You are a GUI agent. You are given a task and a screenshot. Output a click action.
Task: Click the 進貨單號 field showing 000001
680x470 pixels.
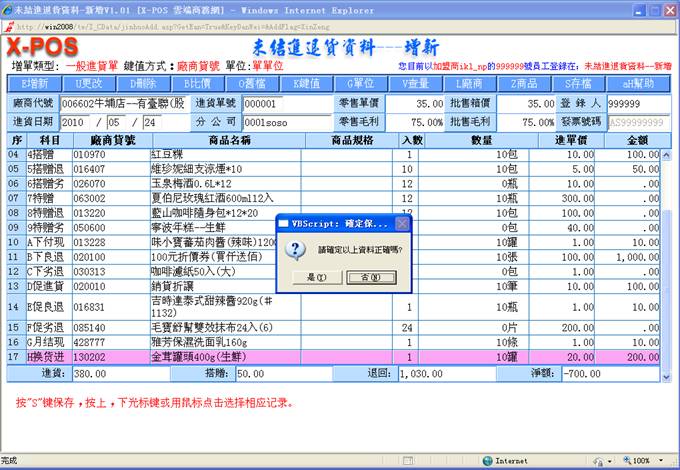(273, 104)
